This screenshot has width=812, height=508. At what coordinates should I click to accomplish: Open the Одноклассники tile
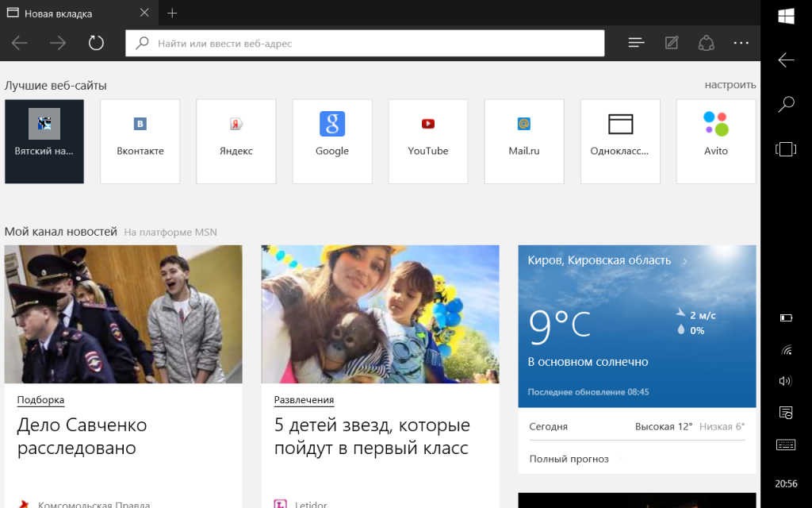(x=620, y=141)
